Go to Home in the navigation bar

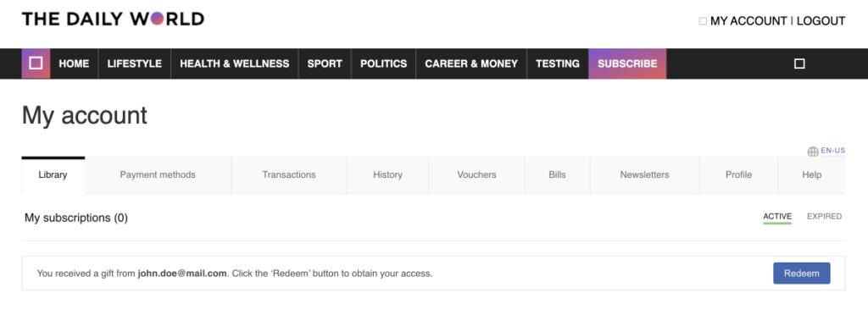click(75, 64)
